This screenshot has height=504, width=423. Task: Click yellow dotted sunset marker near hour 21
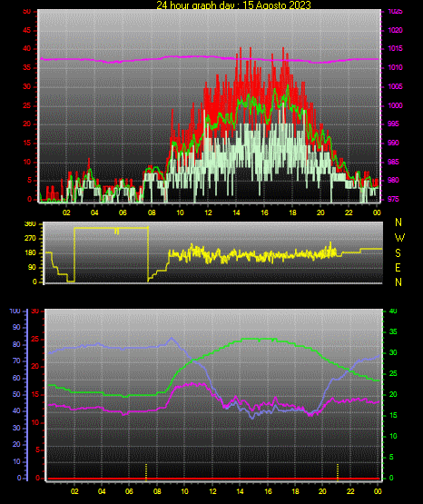pyautogui.click(x=338, y=472)
